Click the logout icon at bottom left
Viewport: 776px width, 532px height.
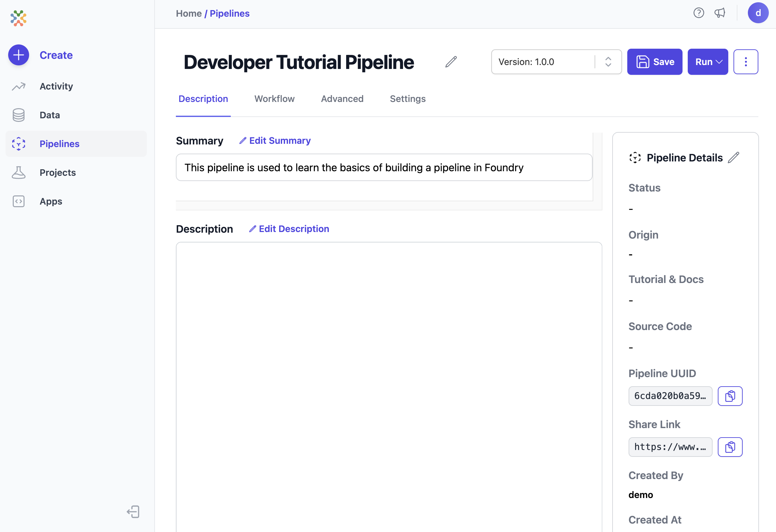coord(133,512)
